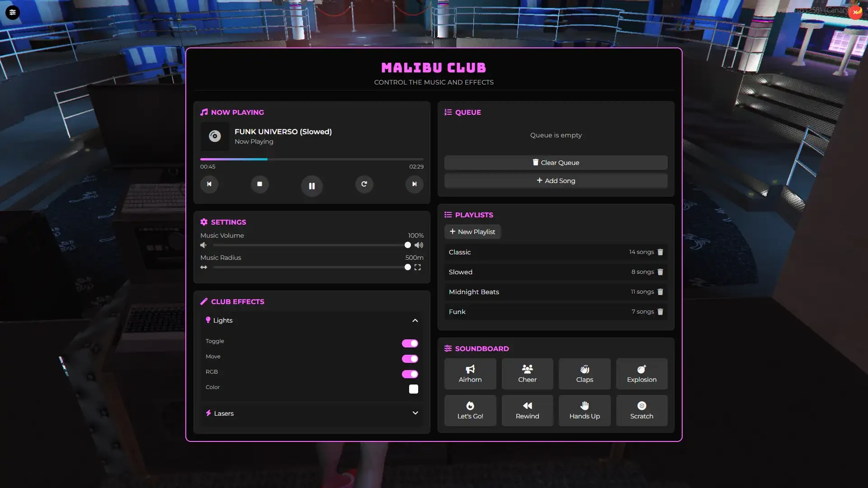
Task: Clear the song queue
Action: (x=556, y=163)
